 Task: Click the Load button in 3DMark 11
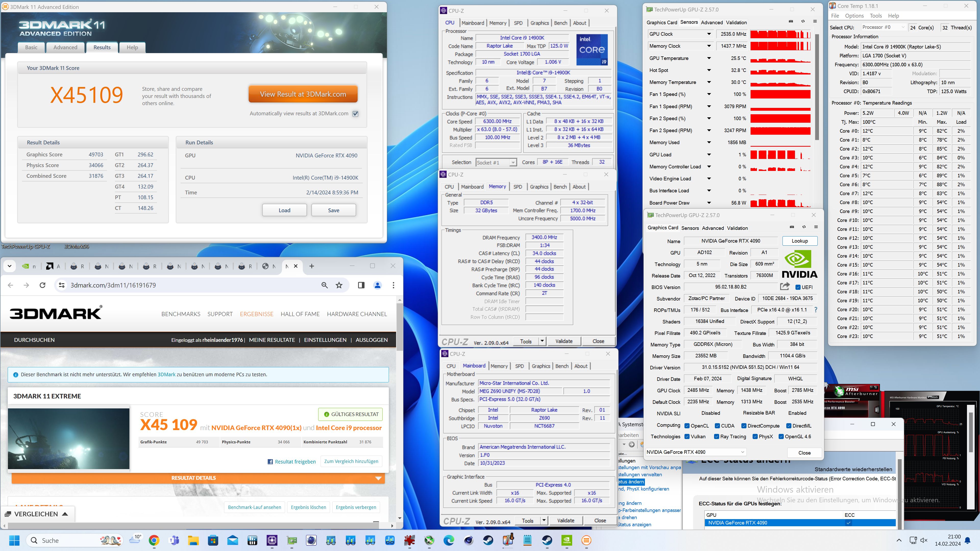click(285, 210)
